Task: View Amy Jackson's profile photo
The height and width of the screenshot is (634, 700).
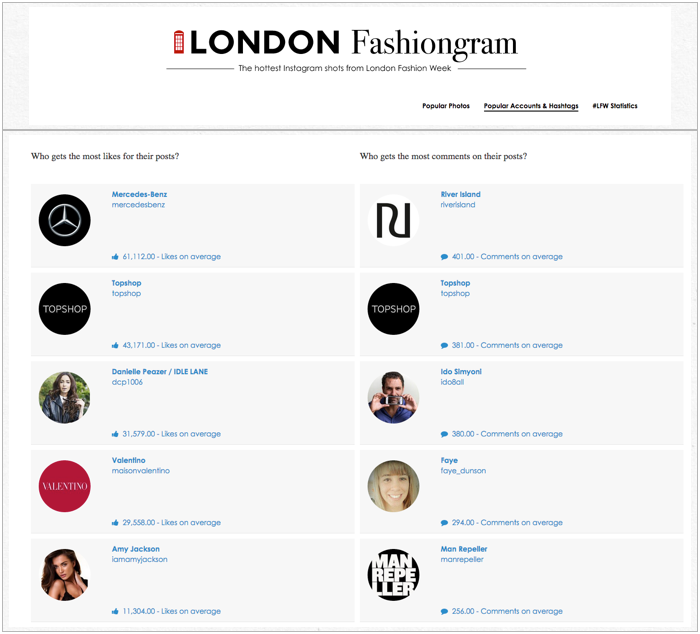Action: [65, 575]
